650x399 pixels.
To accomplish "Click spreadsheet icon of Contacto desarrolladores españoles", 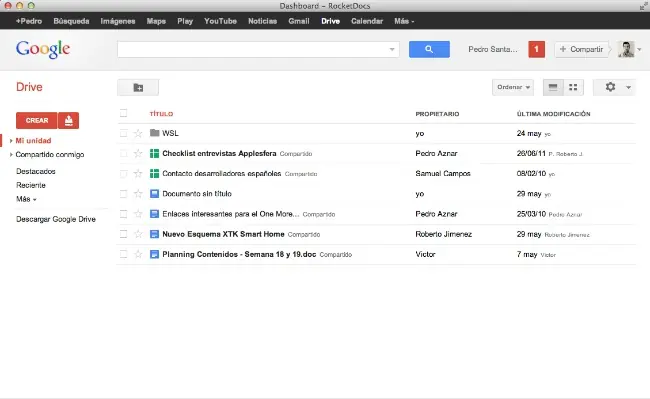I will click(x=154, y=173).
